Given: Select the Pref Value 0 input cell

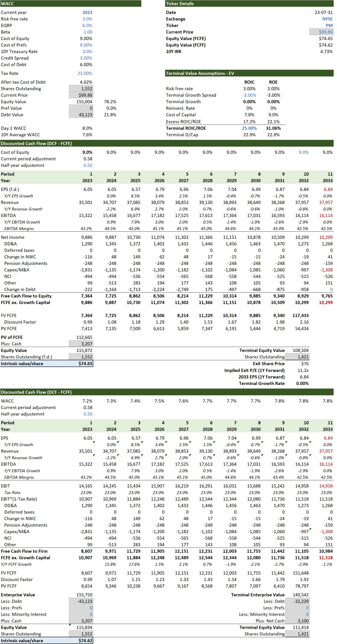Looking at the screenshot, I should [x=81, y=108].
